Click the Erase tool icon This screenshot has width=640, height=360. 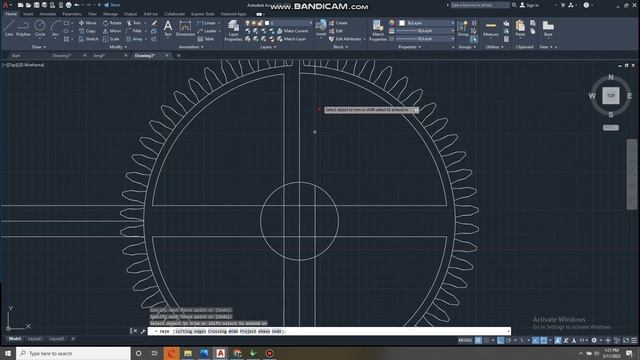pyautogui.click(x=154, y=23)
